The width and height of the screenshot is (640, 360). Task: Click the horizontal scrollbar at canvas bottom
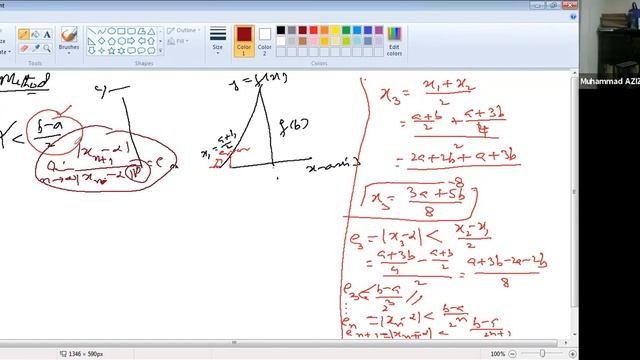coord(234,342)
